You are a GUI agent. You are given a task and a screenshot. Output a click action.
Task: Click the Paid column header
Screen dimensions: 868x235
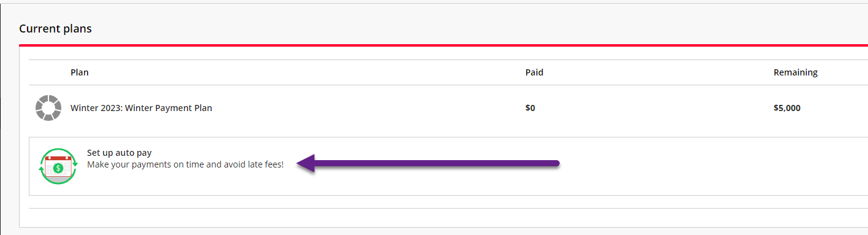pyautogui.click(x=534, y=72)
